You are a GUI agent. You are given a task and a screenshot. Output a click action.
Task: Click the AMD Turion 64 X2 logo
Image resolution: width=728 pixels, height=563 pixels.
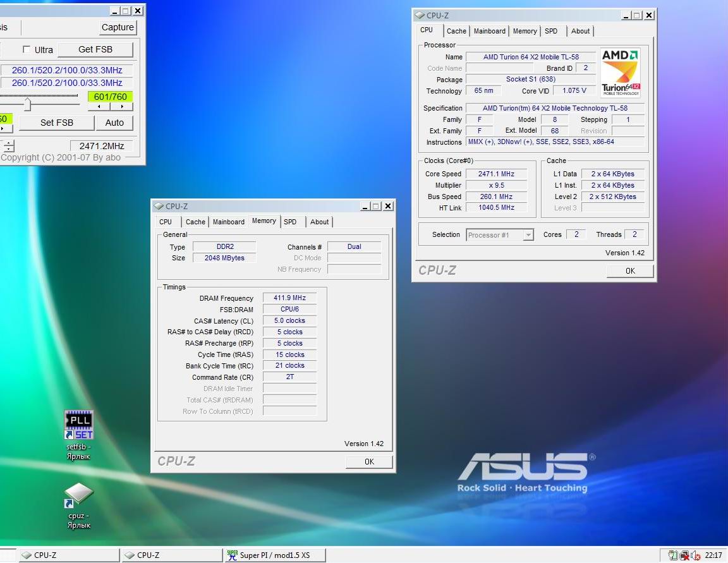click(621, 73)
